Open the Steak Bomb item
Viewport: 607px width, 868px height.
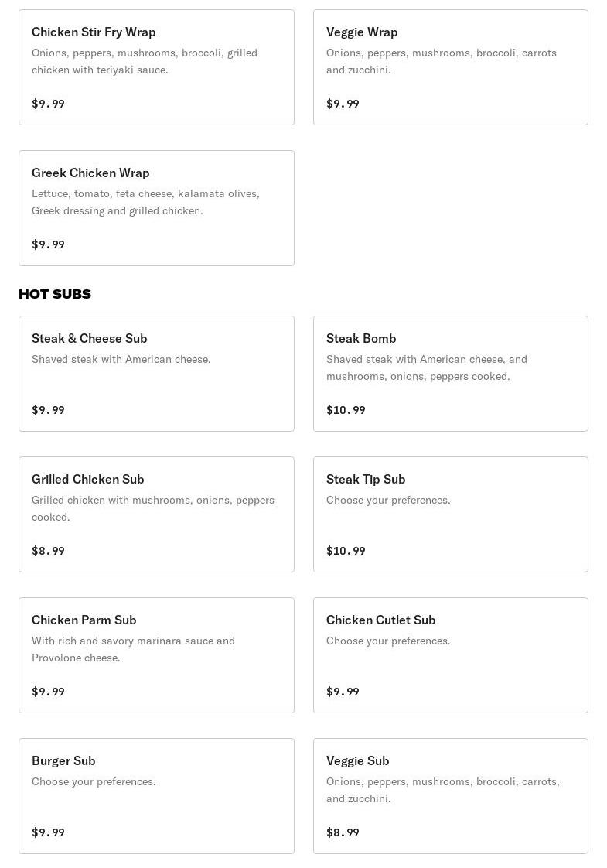(x=450, y=374)
